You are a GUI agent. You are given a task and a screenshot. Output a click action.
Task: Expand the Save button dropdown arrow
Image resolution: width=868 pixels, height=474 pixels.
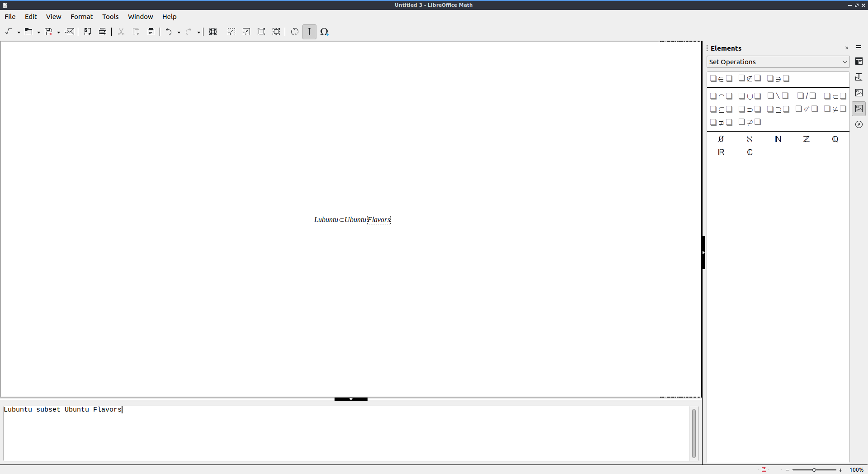[58, 32]
